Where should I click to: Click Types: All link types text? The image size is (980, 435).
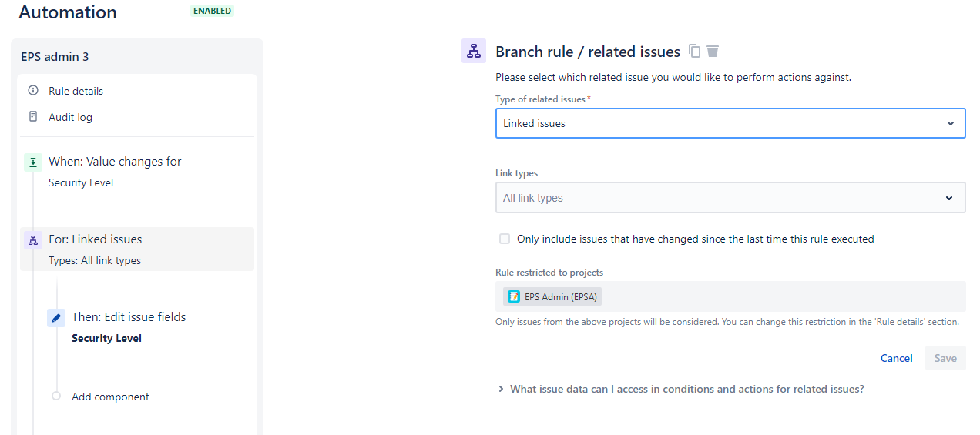95,261
